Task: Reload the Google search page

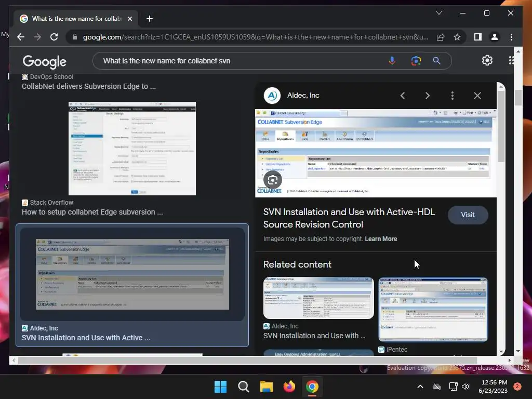Action: pyautogui.click(x=54, y=37)
